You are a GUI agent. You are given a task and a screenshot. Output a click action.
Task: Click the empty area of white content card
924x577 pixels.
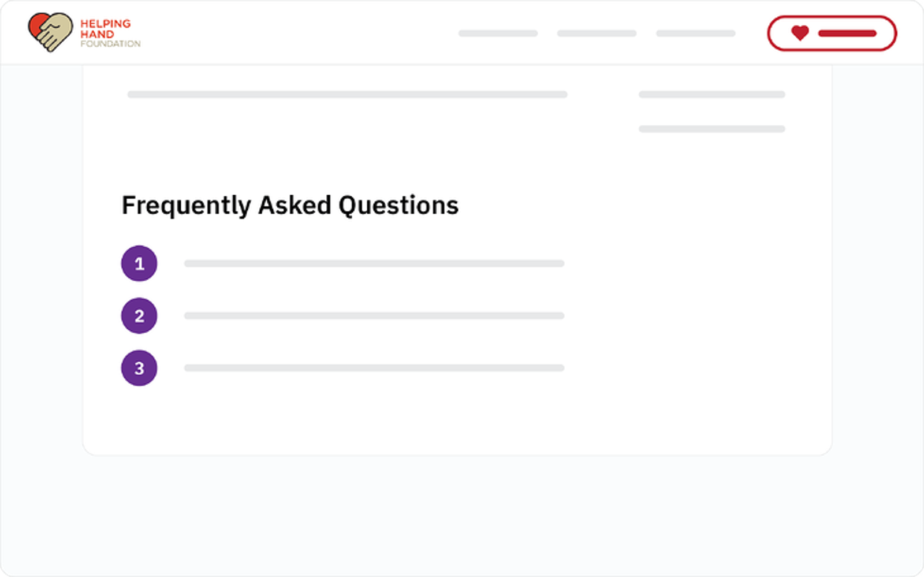click(x=693, y=318)
